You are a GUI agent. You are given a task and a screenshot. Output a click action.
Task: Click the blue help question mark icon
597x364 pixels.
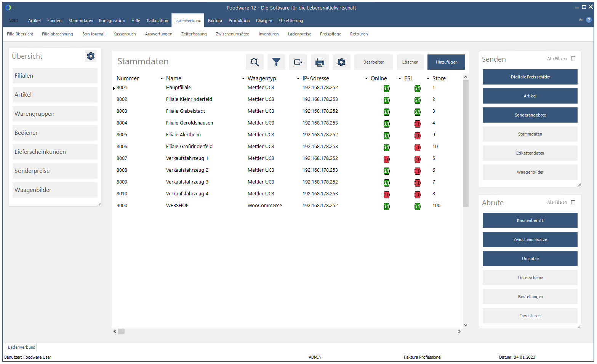pos(589,20)
